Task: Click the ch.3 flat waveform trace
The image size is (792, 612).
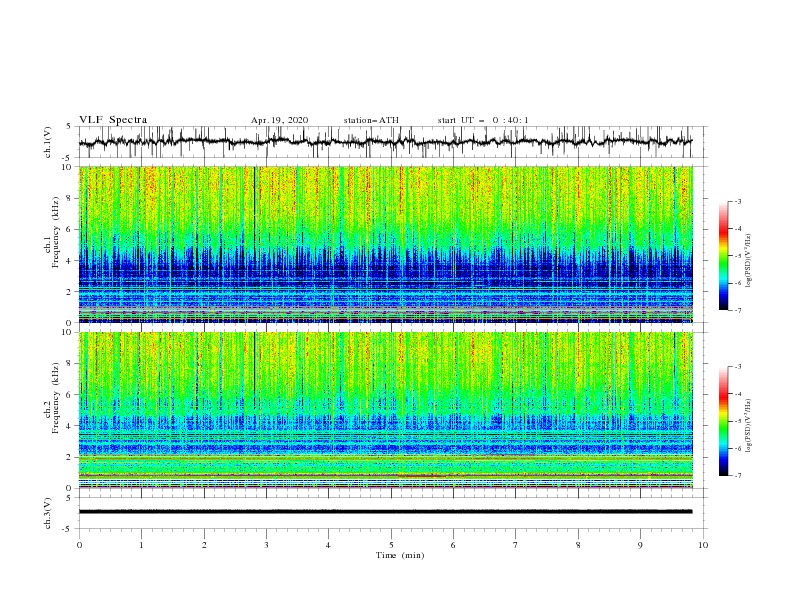Action: pos(385,512)
